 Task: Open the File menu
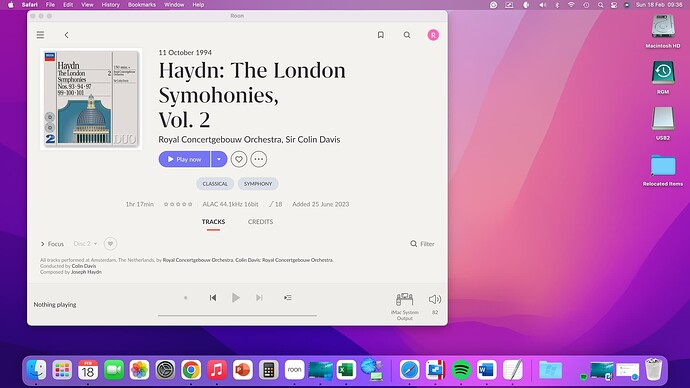click(x=51, y=5)
